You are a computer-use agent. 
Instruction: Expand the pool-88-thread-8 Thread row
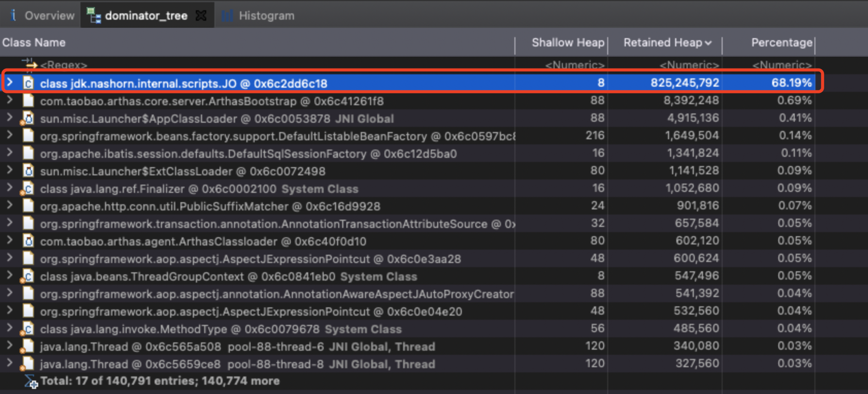coord(9,363)
